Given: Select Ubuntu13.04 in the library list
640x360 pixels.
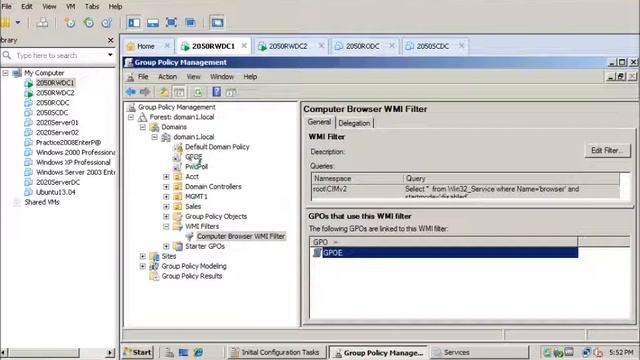Looking at the screenshot, I should [x=56, y=192].
